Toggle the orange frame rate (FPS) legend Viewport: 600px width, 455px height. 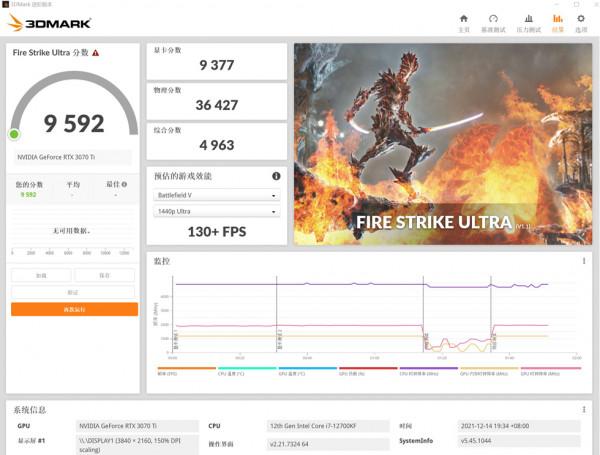click(187, 371)
